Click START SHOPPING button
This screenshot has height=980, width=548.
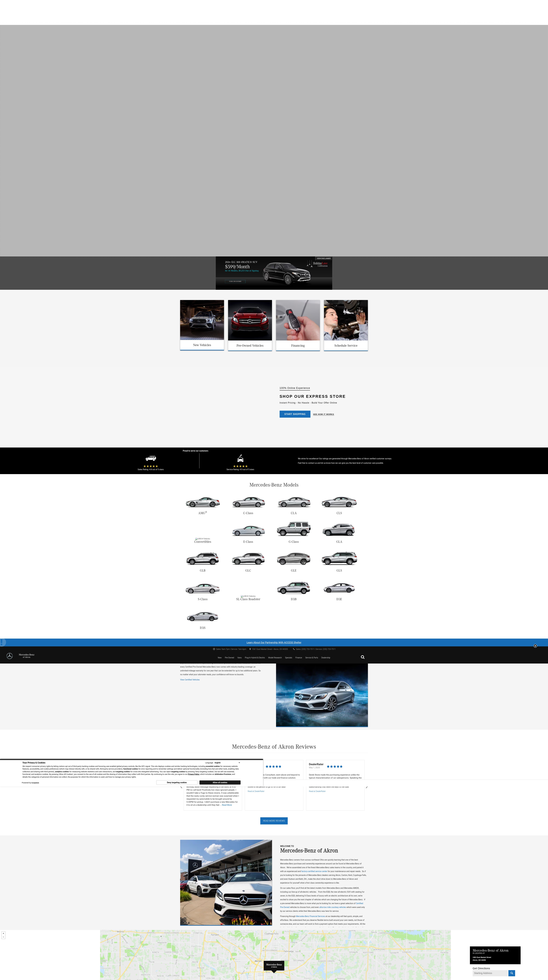click(295, 414)
